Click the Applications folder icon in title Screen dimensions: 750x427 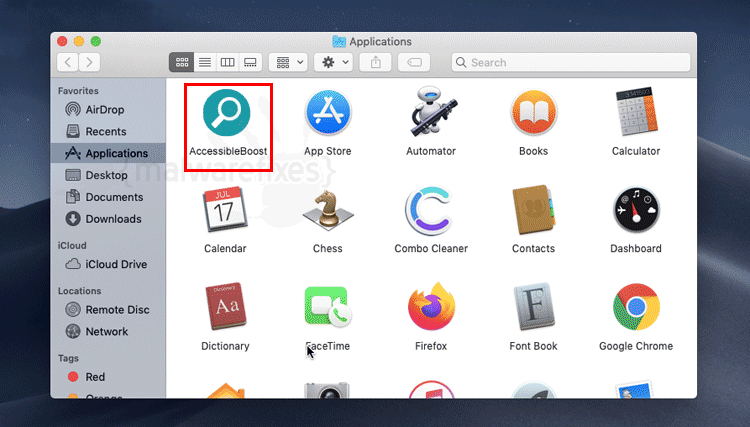(339, 42)
